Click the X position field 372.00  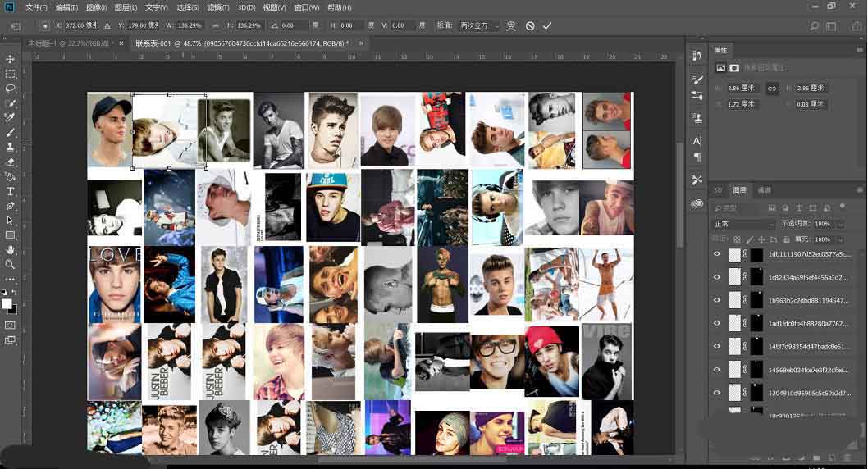[81, 25]
